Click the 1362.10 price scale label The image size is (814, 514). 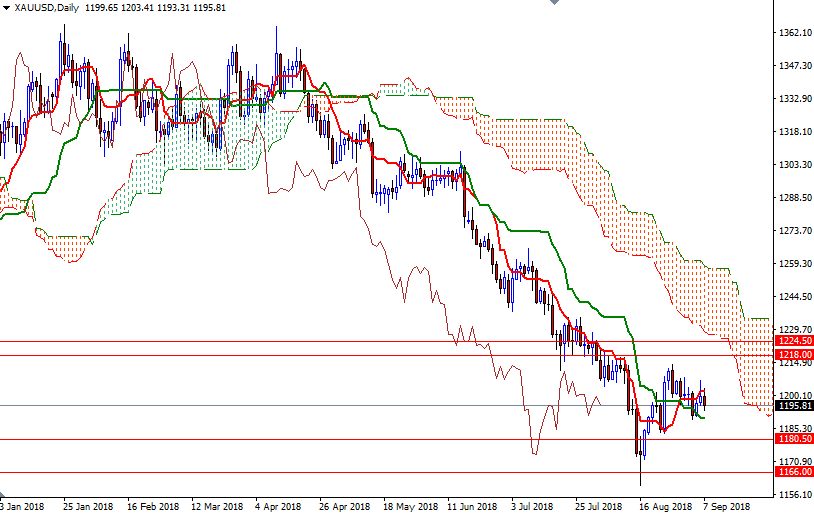point(794,33)
